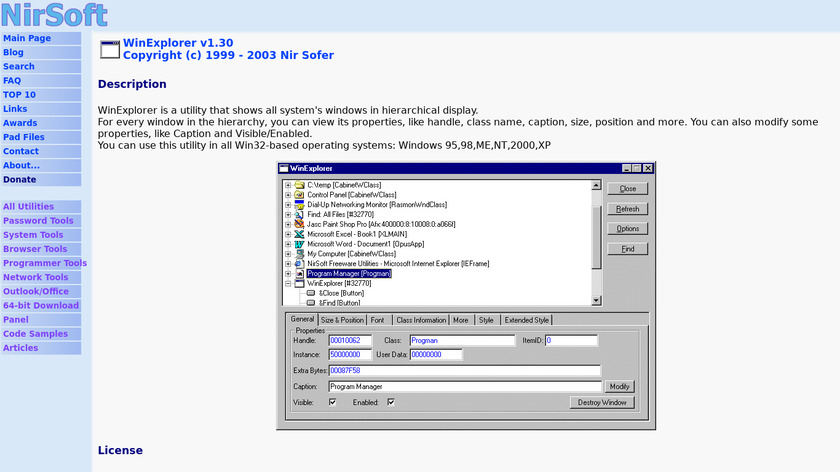
Task: Click the Handle field showing 00010062
Action: pyautogui.click(x=350, y=340)
